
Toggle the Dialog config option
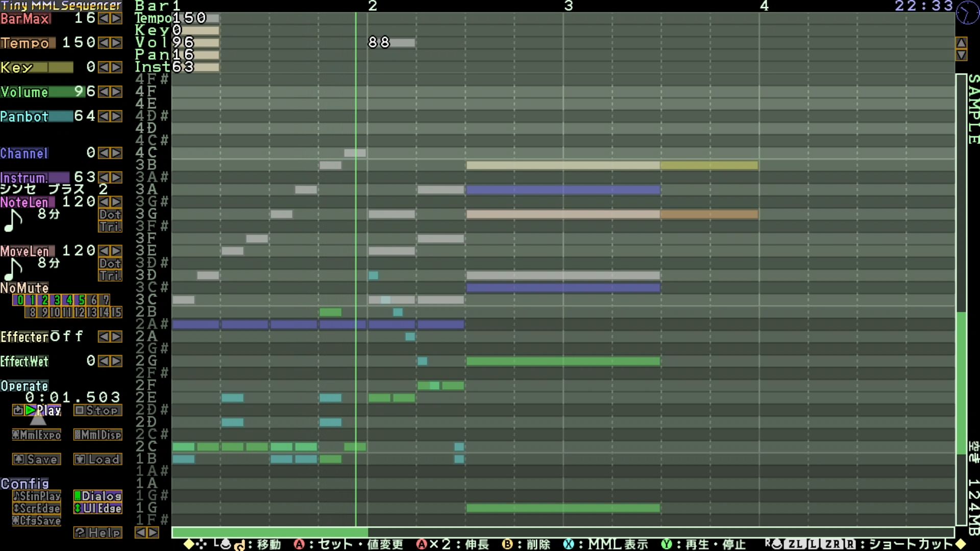tap(97, 496)
